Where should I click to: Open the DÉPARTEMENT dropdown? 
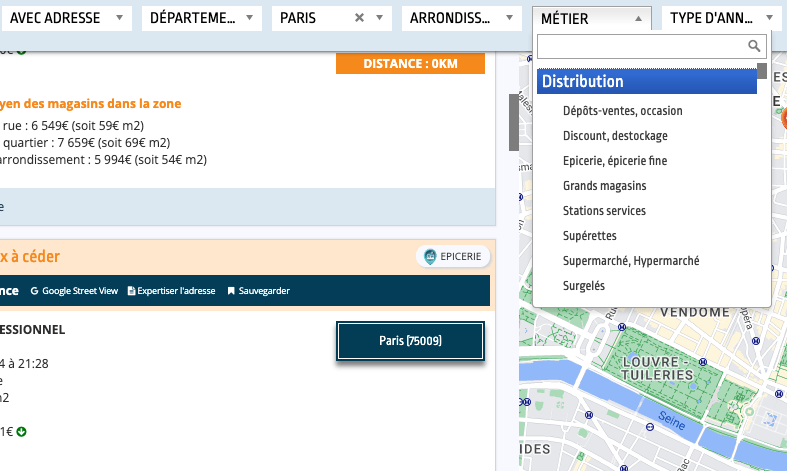click(x=202, y=18)
